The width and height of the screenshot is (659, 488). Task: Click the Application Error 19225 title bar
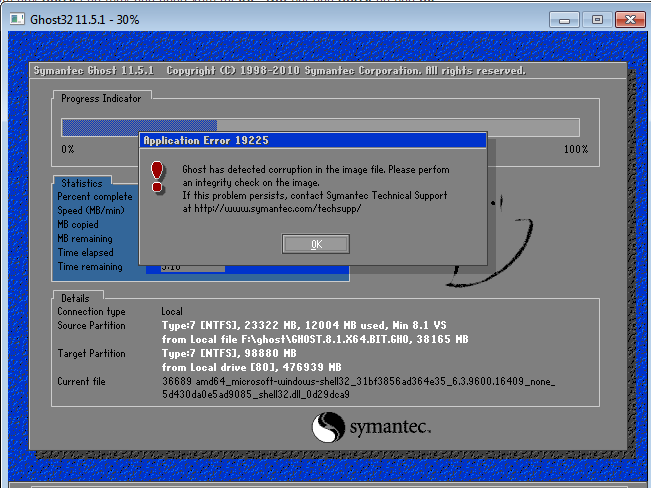click(x=313, y=140)
